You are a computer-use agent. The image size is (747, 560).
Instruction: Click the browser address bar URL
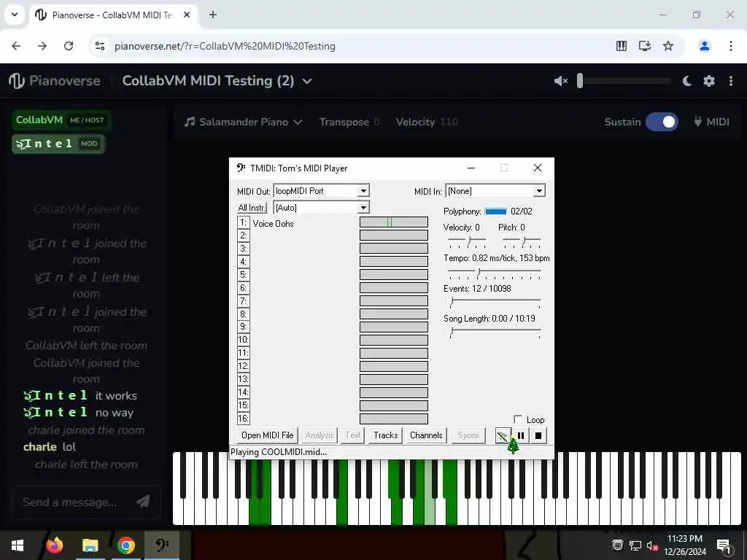225,46
